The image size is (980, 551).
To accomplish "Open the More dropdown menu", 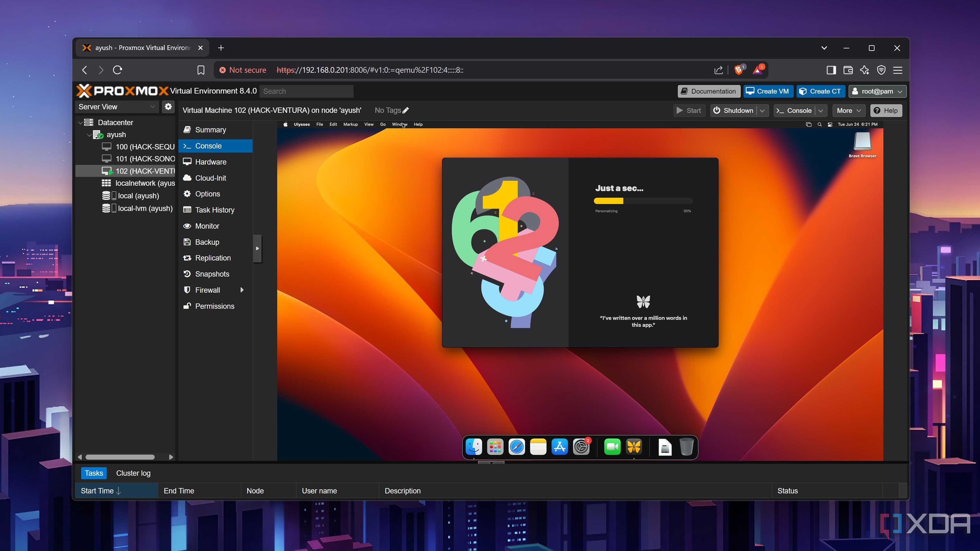I will [849, 111].
